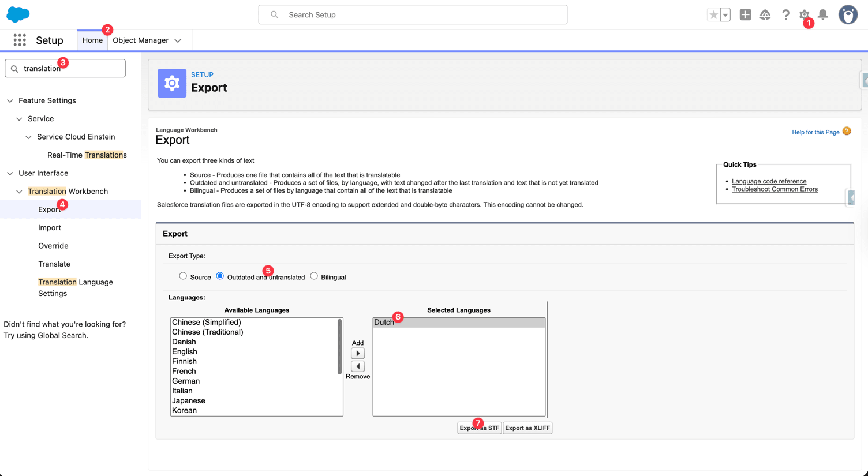Click the Quick Find box containing translation

point(65,68)
